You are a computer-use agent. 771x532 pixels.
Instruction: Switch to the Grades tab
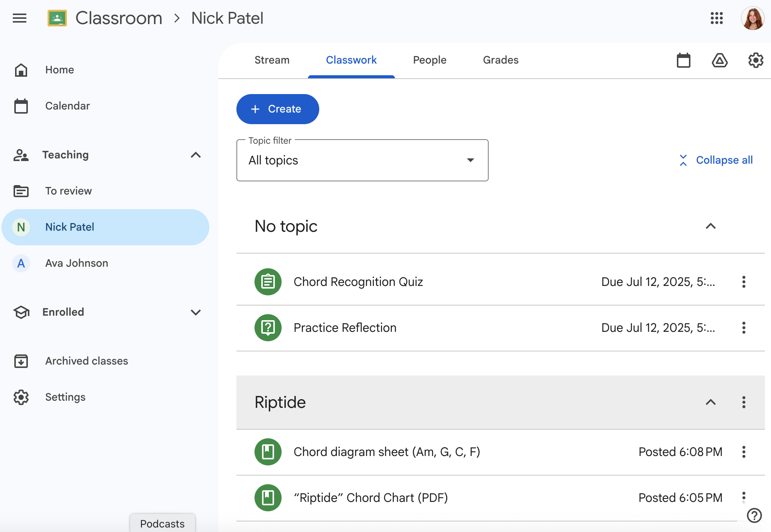point(500,60)
